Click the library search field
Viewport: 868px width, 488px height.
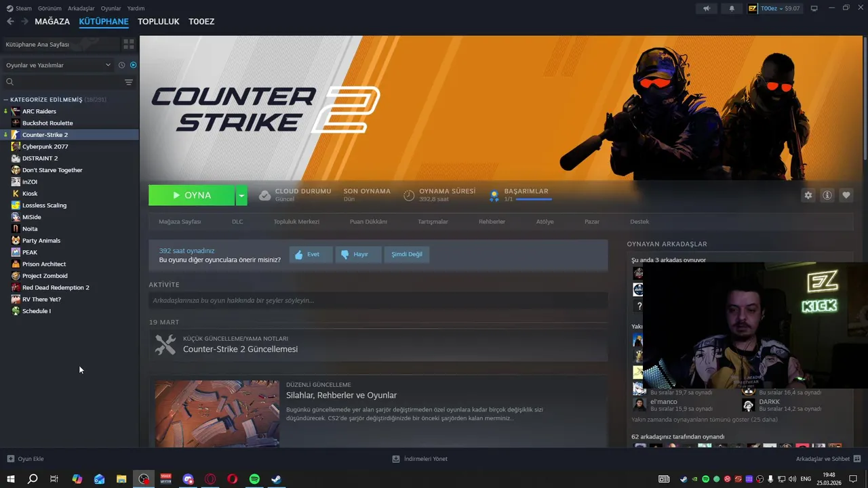pyautogui.click(x=68, y=82)
